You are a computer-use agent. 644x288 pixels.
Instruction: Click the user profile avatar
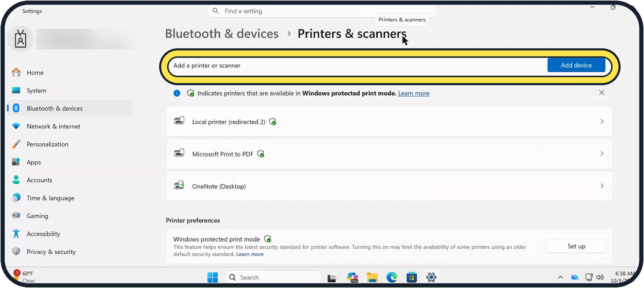[21, 39]
